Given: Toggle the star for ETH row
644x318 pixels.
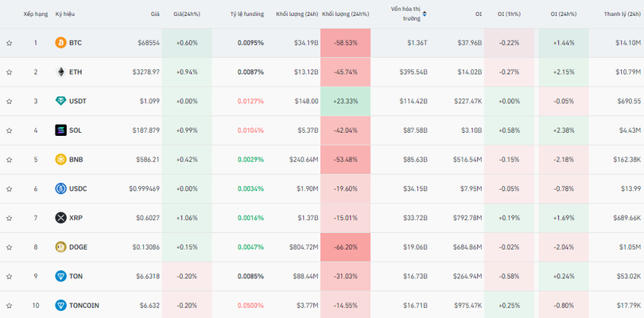Looking at the screenshot, I should coord(10,72).
